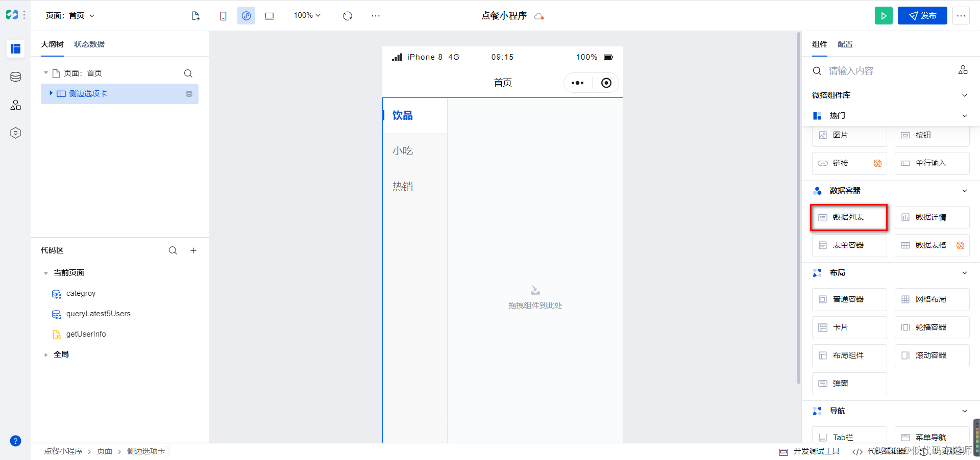Select the 饮品 side tab in preview
Image resolution: width=980 pixels, height=460 pixels.
click(x=415, y=115)
